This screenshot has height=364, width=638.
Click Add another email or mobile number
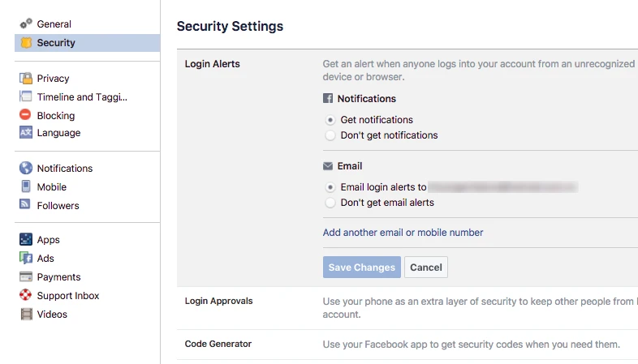(403, 233)
